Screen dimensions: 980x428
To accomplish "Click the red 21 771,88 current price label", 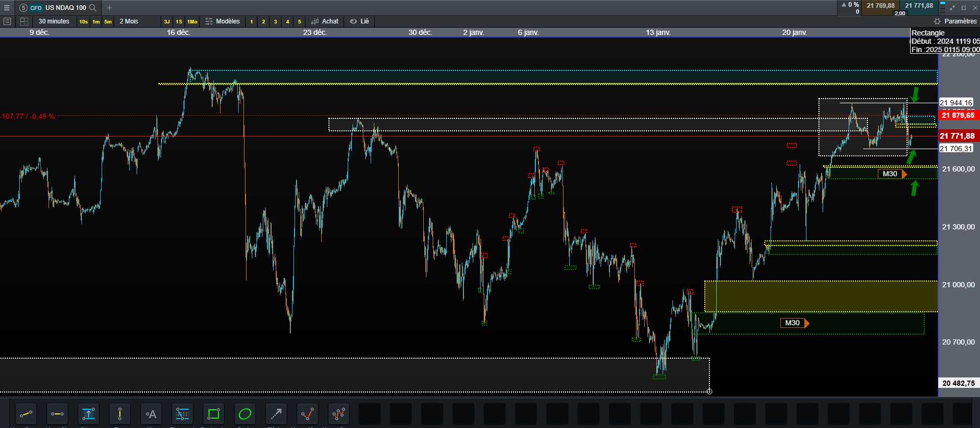I will coord(959,136).
